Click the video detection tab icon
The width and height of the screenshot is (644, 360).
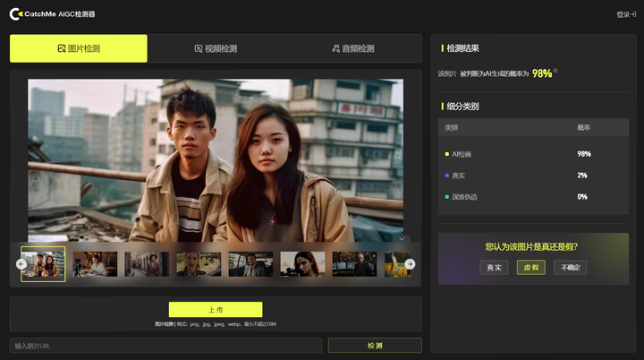[199, 48]
